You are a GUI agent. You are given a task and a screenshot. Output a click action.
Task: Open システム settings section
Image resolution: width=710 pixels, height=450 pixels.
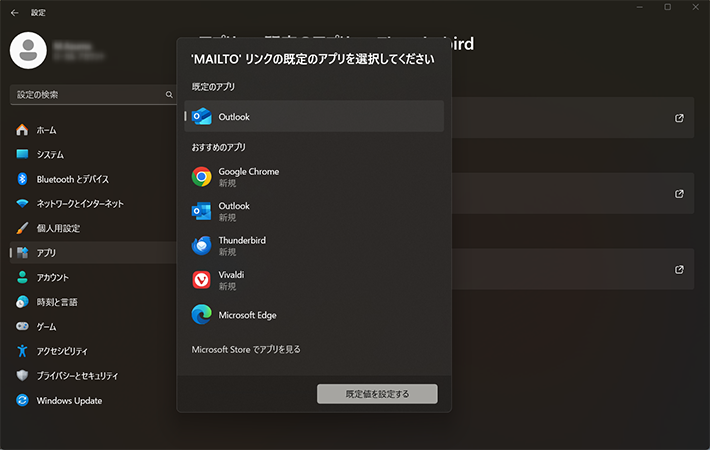coord(93,154)
